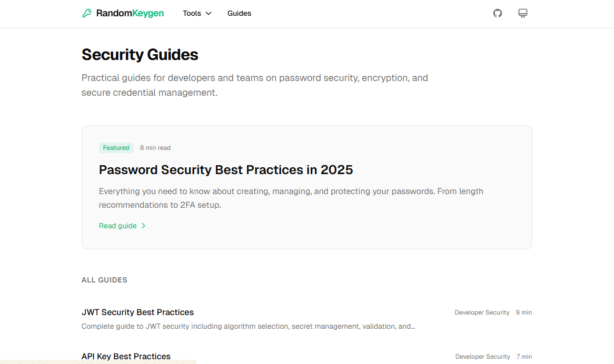Toggle the monitor theme switcher icon
614x364 pixels.
[x=523, y=13]
